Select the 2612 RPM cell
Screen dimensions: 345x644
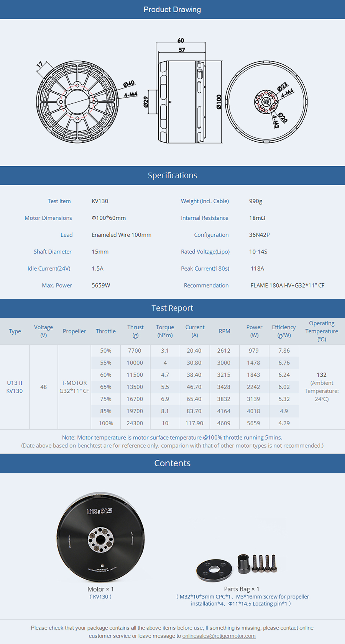pyautogui.click(x=224, y=351)
